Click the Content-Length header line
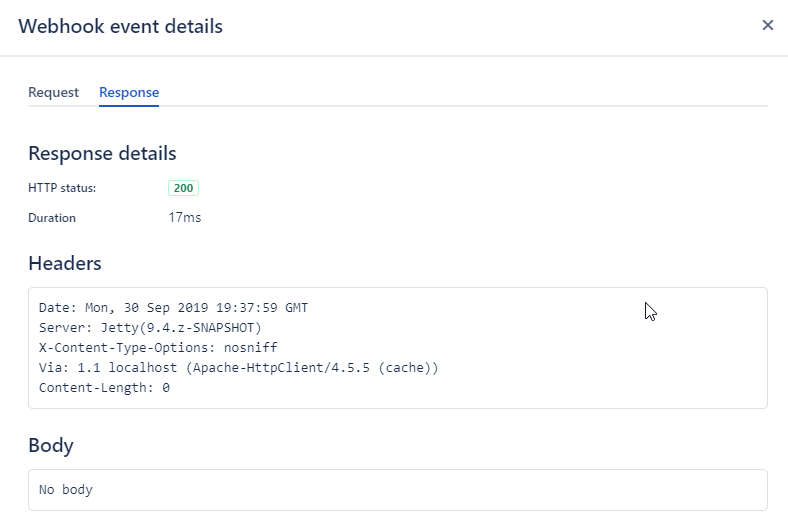This screenshot has width=788, height=524. (x=104, y=388)
